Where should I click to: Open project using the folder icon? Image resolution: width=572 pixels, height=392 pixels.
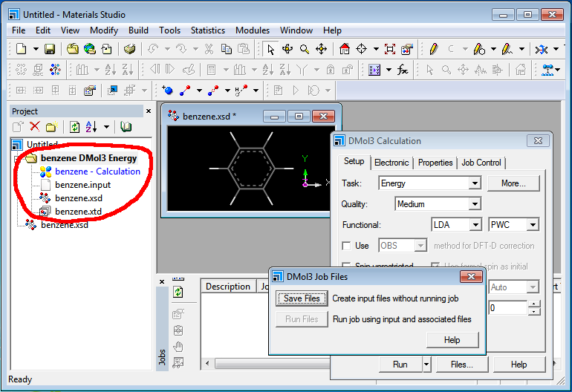(x=73, y=49)
